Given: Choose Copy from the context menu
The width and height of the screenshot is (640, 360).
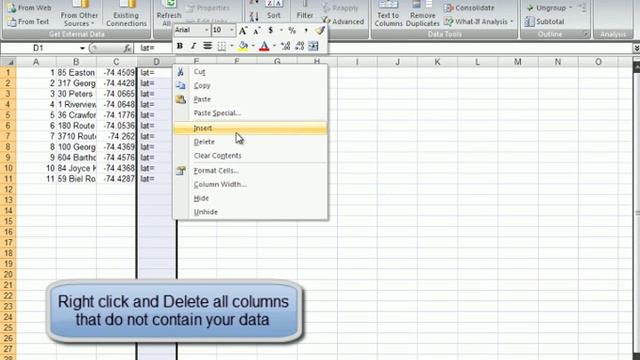Looking at the screenshot, I should tap(250, 86).
